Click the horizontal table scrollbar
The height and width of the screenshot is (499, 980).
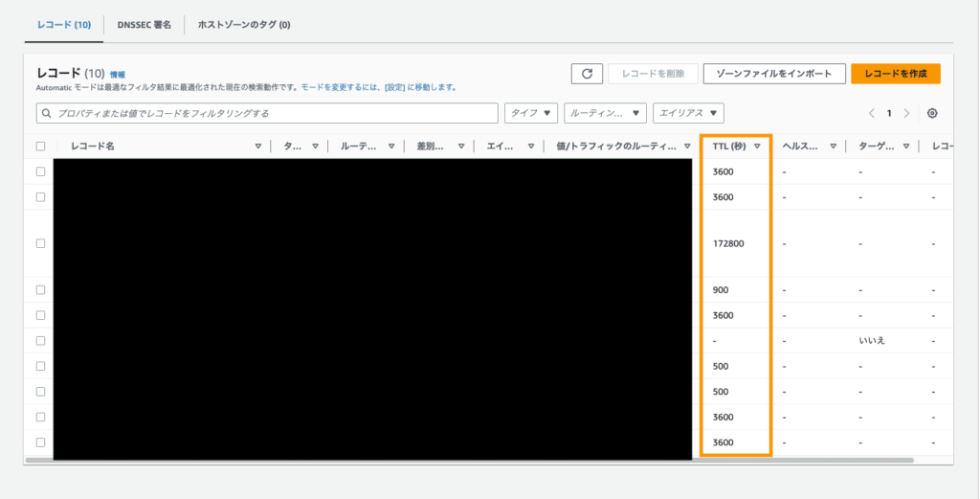(469, 461)
